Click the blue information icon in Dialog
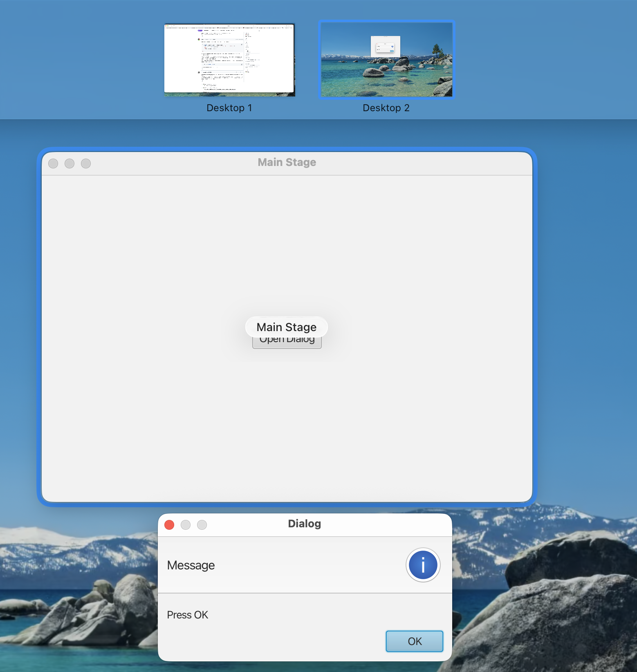Screen dimensions: 637x672 [423, 565]
